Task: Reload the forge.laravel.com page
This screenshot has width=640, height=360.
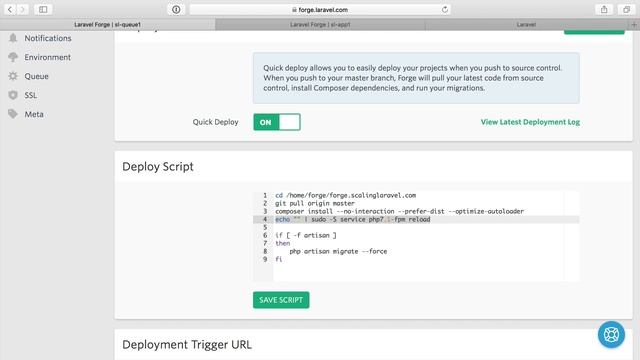Action: click(444, 9)
